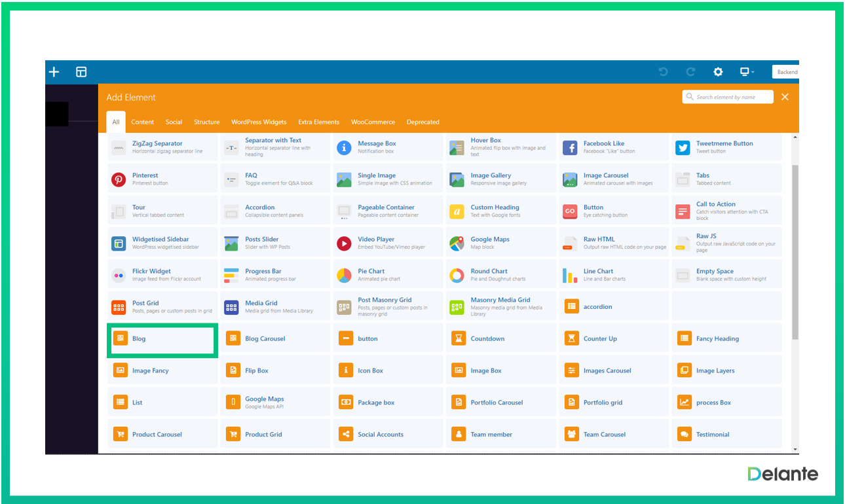845x504 pixels.
Task: Pick the Facebook Like icon
Action: click(570, 148)
